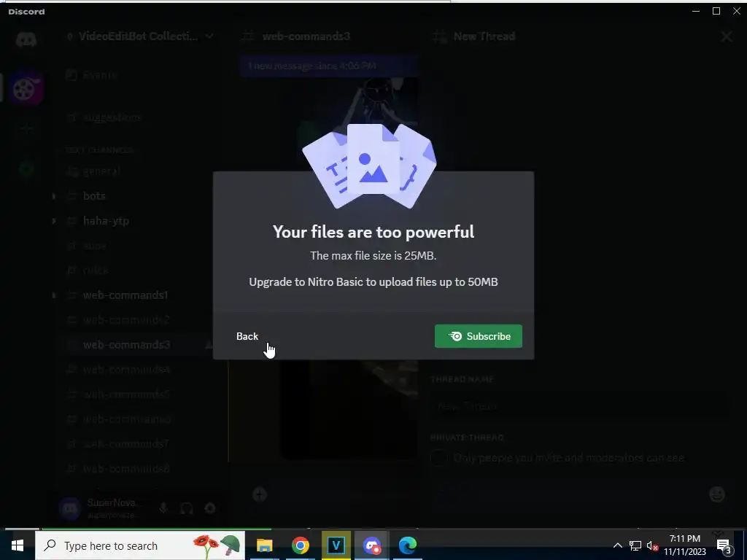Open the web-commands7 channel

coord(126,443)
